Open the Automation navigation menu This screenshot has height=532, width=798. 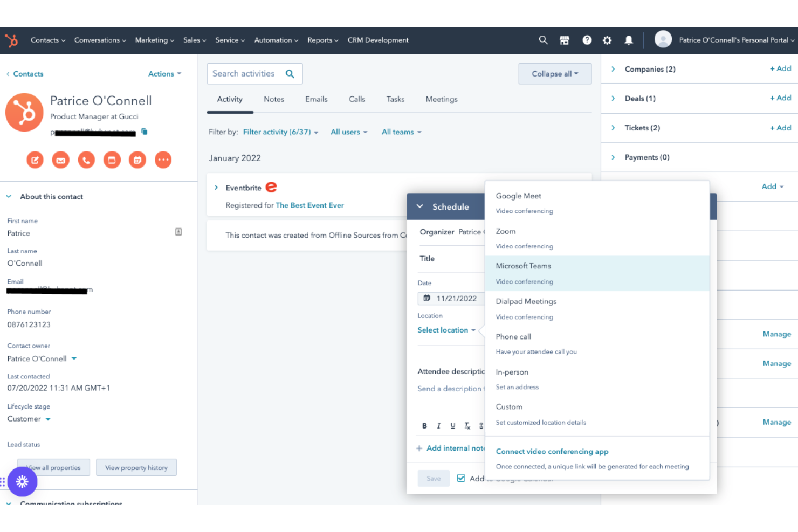point(276,40)
